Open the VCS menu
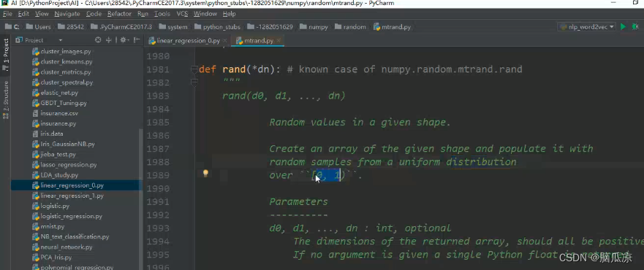Viewport: 644px width, 270px height. pyautogui.click(x=182, y=14)
